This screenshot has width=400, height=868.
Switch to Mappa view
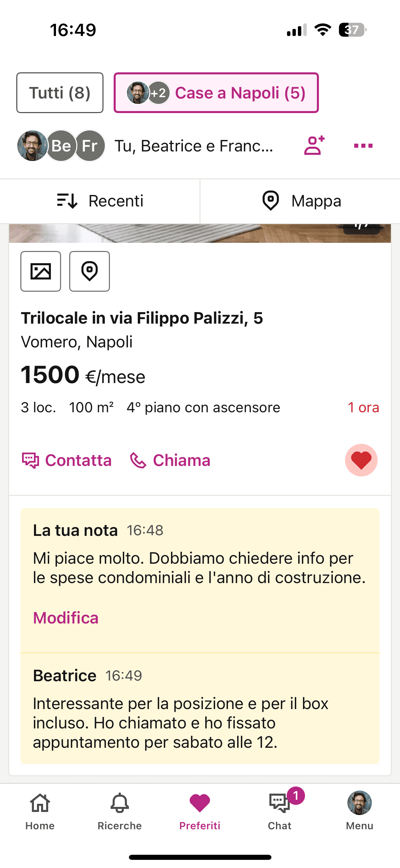[301, 201]
